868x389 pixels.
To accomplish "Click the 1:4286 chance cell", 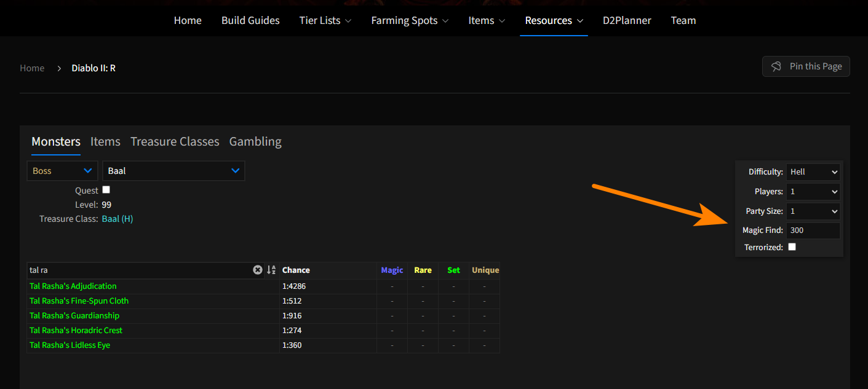I will (x=328, y=286).
